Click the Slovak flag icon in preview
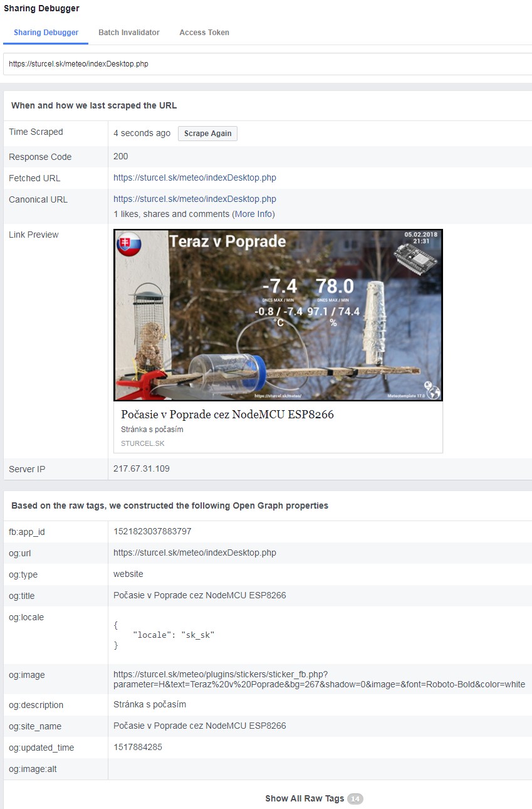Image resolution: width=532 pixels, height=809 pixels. point(129,245)
